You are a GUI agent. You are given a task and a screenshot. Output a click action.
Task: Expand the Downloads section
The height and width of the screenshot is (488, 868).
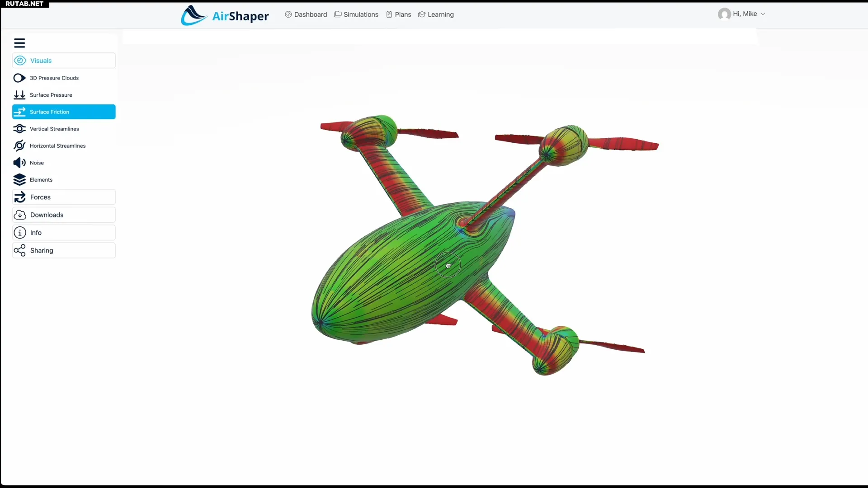(x=64, y=215)
